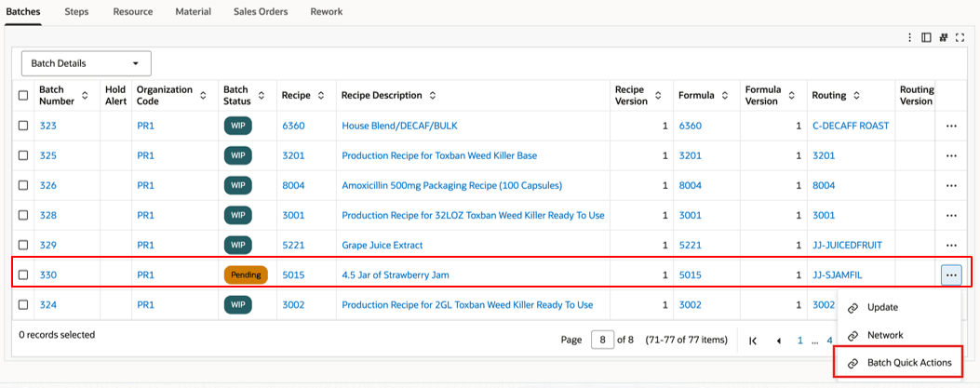Check the box for batch 323
Image resolution: width=980 pixels, height=388 pixels.
[23, 126]
